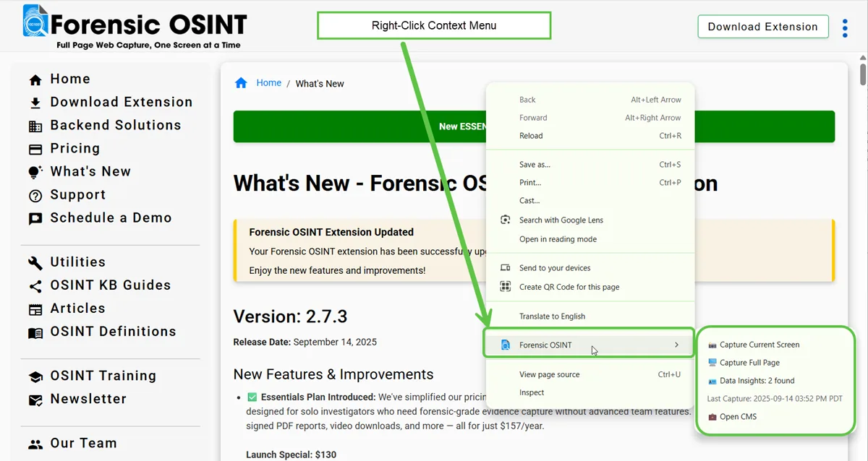Click the Schedule a Demo chat icon
Image resolution: width=868 pixels, height=461 pixels.
pos(35,218)
